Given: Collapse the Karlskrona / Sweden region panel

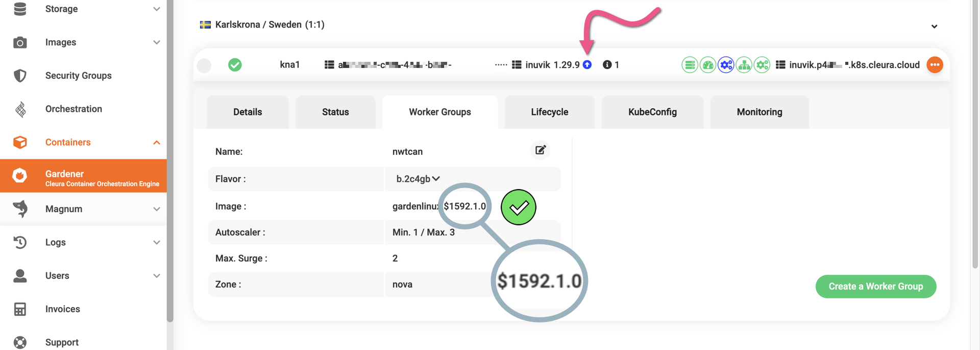Looking at the screenshot, I should pyautogui.click(x=934, y=27).
